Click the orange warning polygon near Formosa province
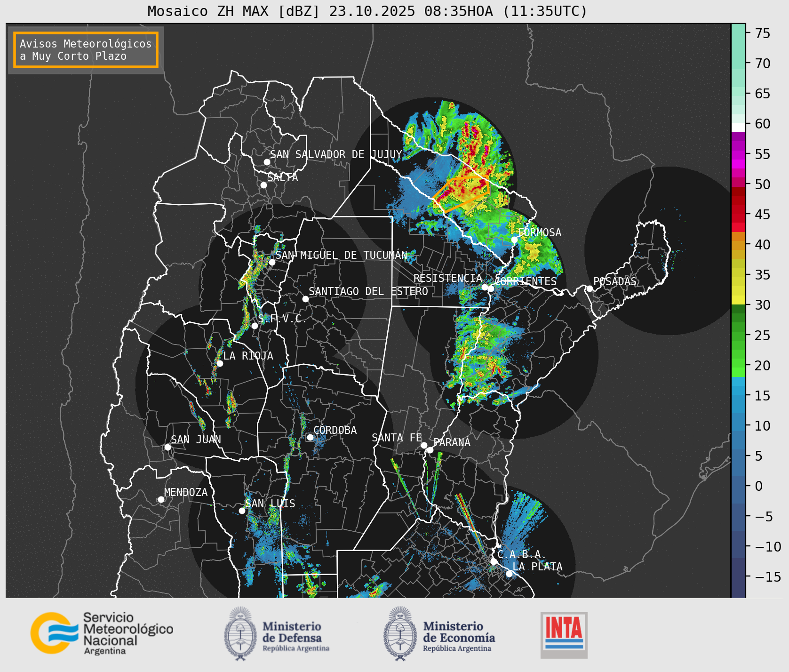 tap(462, 194)
